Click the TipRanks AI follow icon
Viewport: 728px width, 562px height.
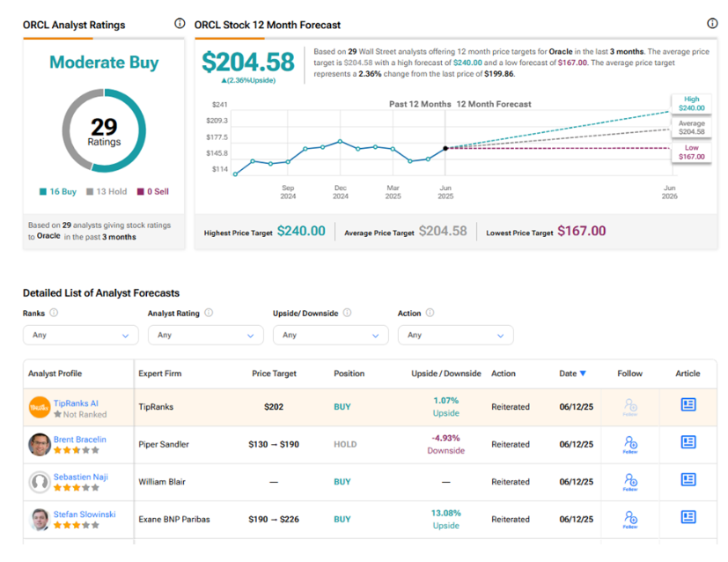tap(630, 407)
